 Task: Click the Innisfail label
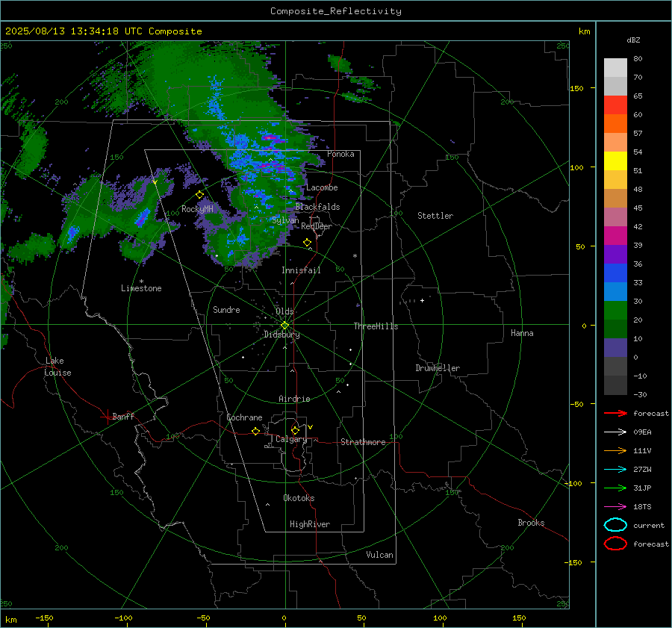pyautogui.click(x=301, y=270)
